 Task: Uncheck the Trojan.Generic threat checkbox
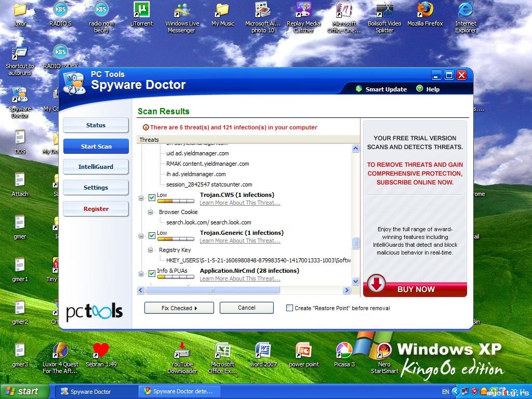pos(152,236)
